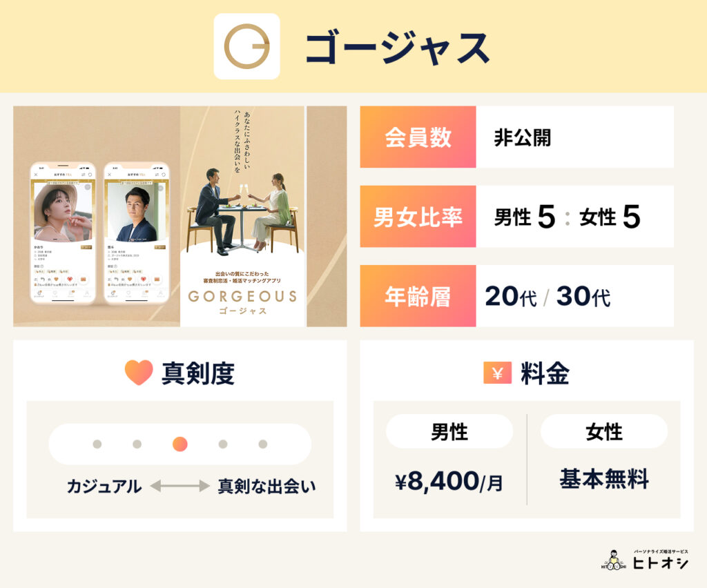Click the orange heart icon beside 真剣度
The width and height of the screenshot is (707, 588).
pos(138,373)
